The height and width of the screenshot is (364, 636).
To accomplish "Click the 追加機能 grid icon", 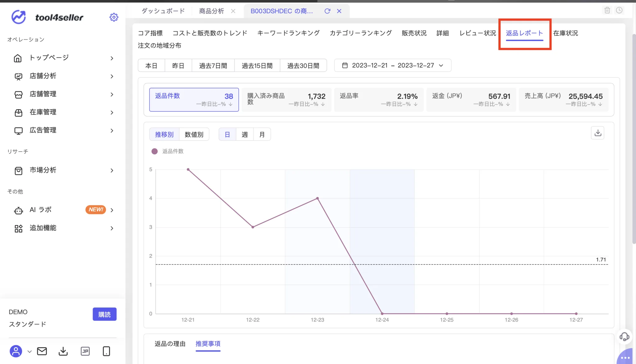I will point(18,228).
